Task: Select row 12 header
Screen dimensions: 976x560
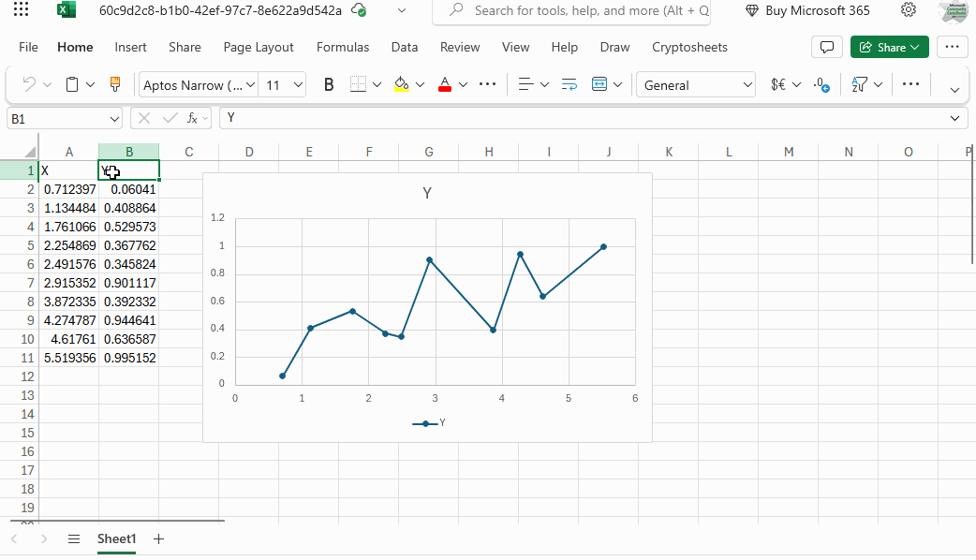Action: (x=20, y=376)
